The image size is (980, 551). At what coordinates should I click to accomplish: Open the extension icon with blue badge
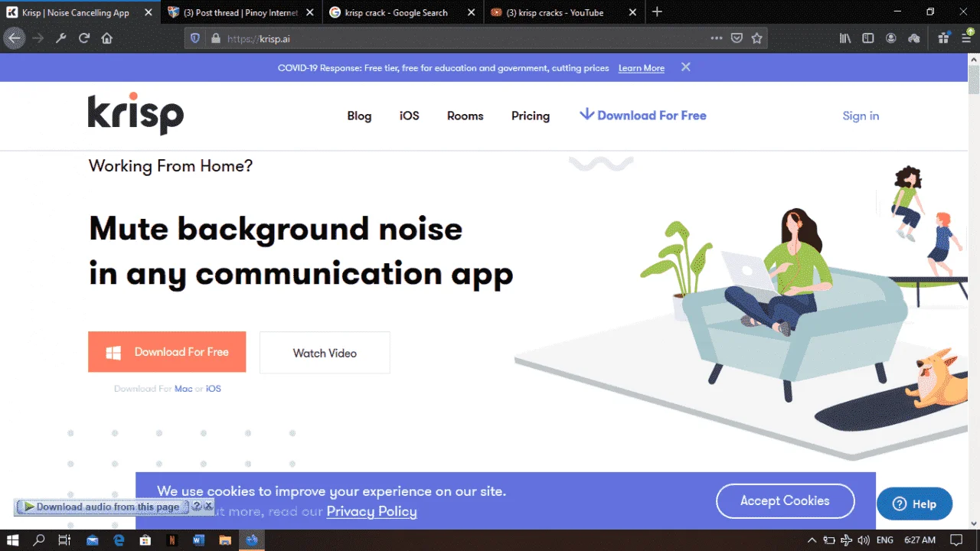click(943, 38)
